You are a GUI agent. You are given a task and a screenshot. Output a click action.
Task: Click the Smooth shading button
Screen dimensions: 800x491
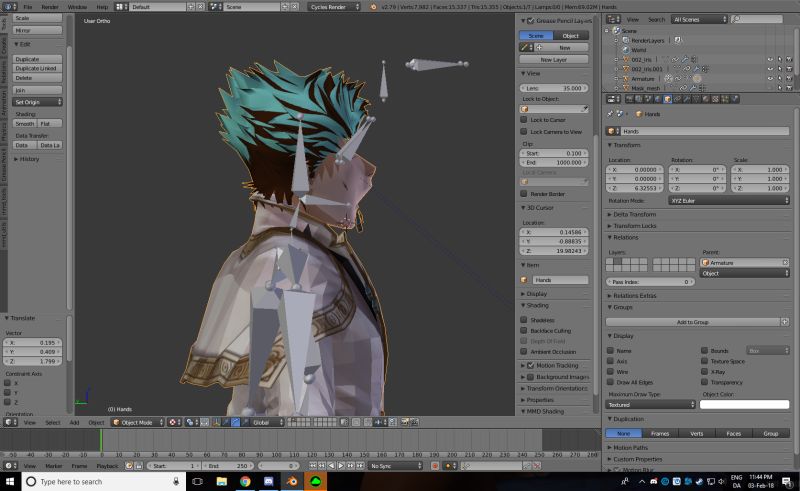(x=24, y=124)
